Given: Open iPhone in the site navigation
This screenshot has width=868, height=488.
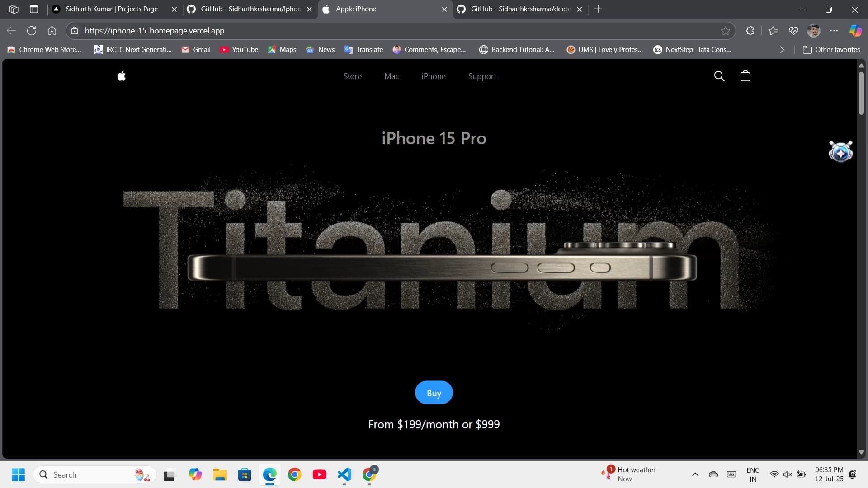Looking at the screenshot, I should [x=433, y=76].
